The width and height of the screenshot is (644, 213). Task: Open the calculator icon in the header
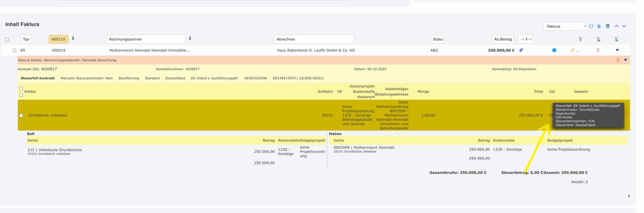point(607,26)
